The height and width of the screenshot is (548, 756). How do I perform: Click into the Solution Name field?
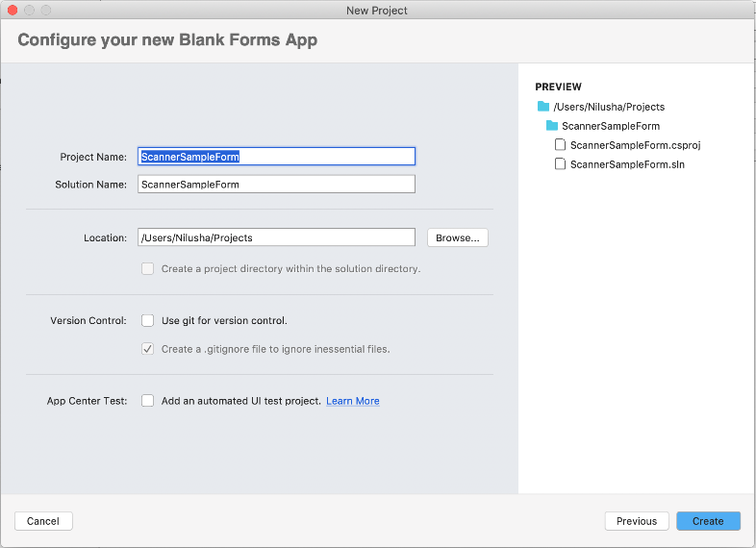coord(277,185)
